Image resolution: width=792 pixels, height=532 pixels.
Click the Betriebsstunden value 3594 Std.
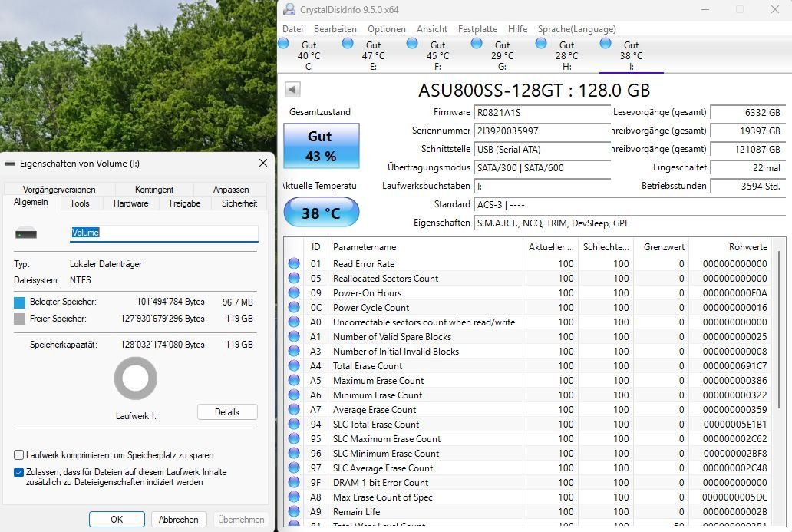point(748,186)
